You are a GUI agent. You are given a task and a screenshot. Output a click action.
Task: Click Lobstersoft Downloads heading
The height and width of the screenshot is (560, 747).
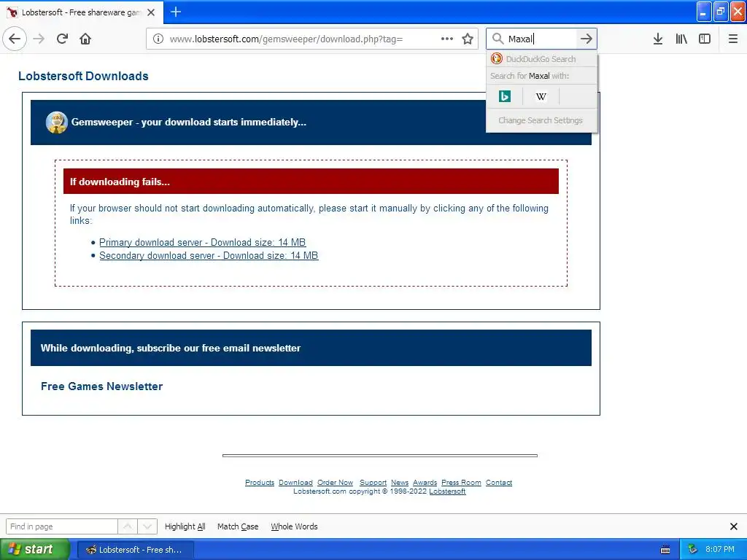83,76
